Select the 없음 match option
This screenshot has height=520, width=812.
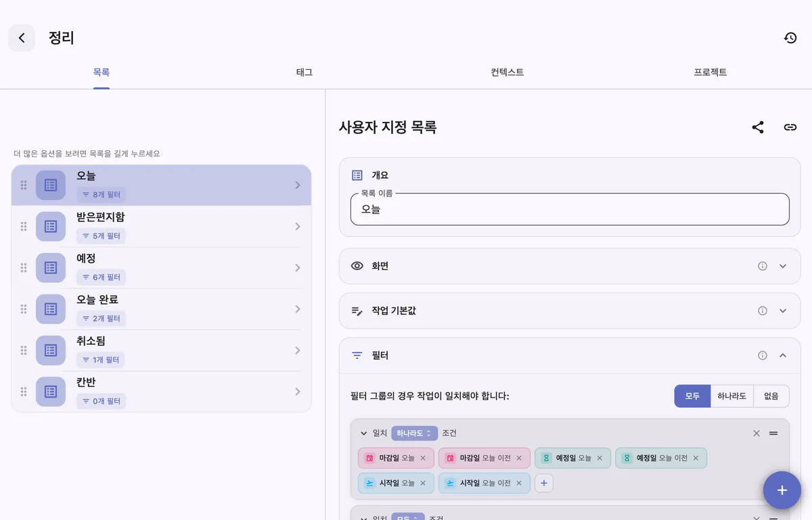(771, 396)
